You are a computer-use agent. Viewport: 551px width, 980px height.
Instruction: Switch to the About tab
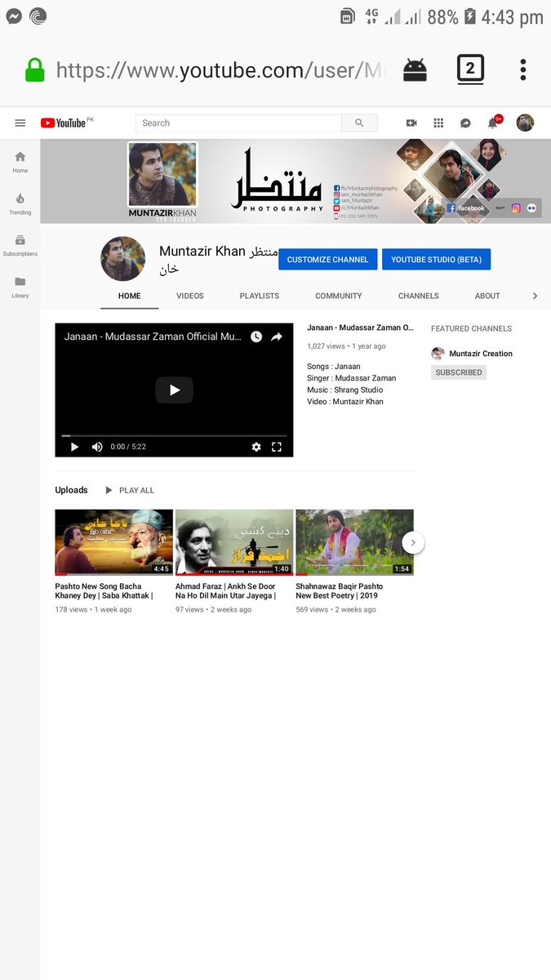click(x=487, y=296)
